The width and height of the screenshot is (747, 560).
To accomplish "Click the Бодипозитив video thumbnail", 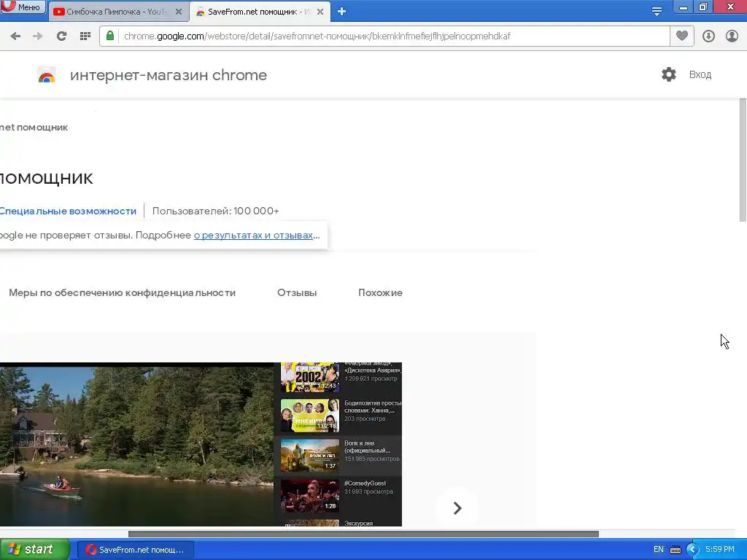I will (x=309, y=415).
